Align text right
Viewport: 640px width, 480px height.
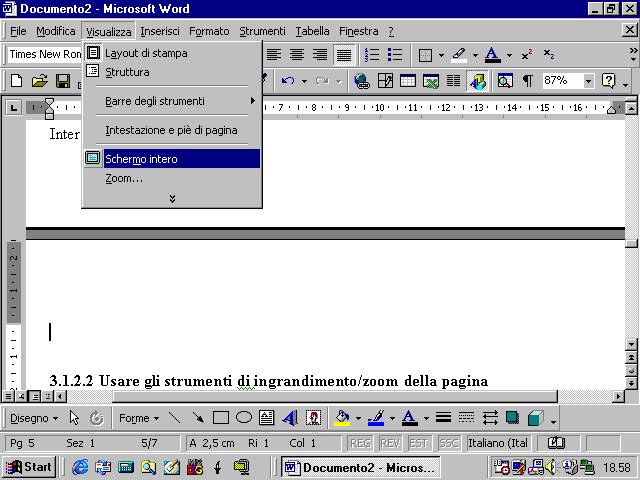pyautogui.click(x=320, y=54)
